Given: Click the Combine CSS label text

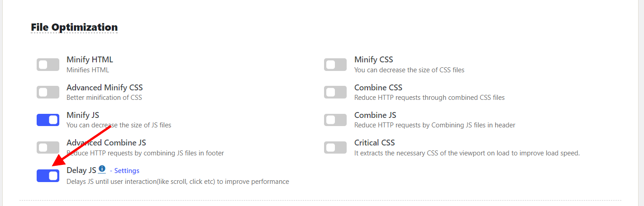Looking at the screenshot, I should tap(378, 88).
